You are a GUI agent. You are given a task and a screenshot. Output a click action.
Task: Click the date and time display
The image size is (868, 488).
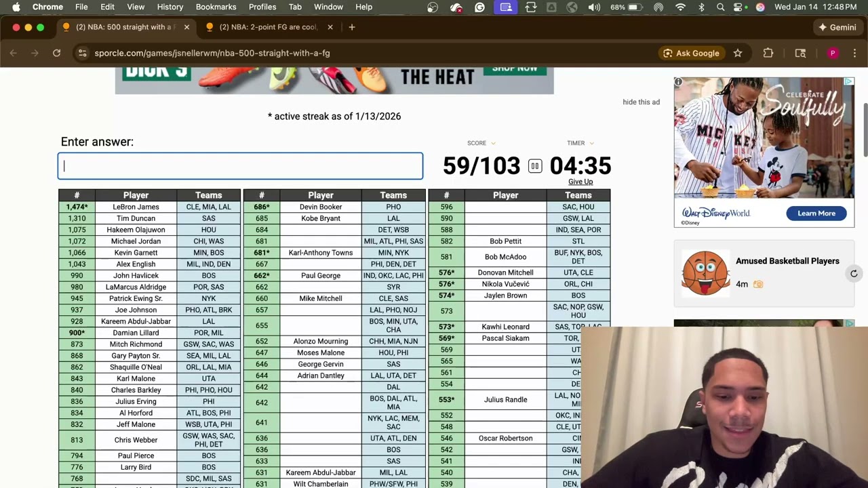[x=815, y=7]
